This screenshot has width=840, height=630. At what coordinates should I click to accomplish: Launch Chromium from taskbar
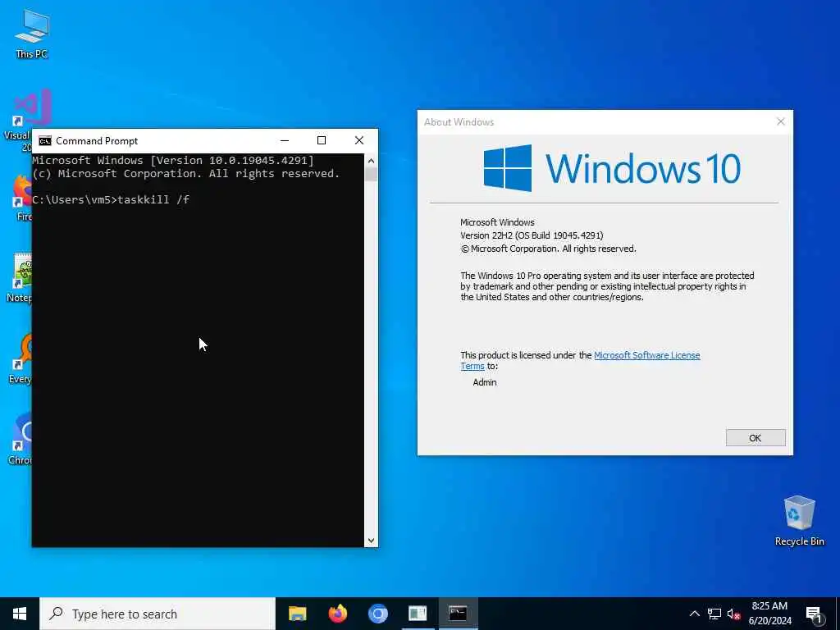(x=377, y=614)
